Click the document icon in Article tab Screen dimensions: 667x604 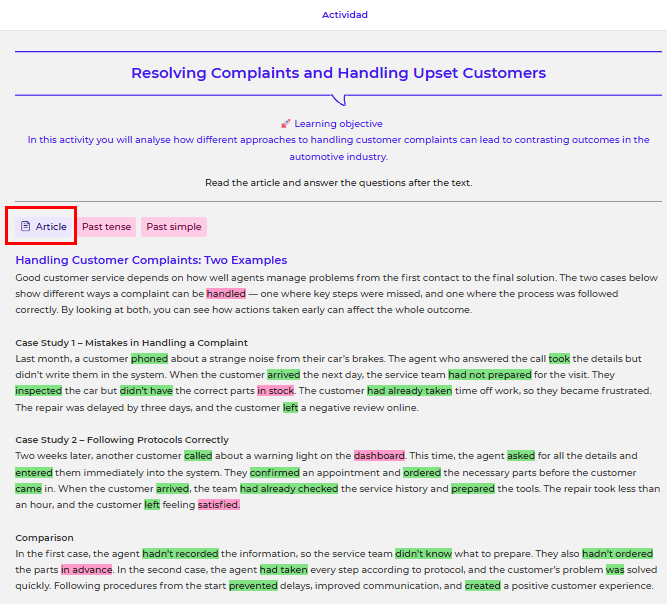pyautogui.click(x=26, y=227)
